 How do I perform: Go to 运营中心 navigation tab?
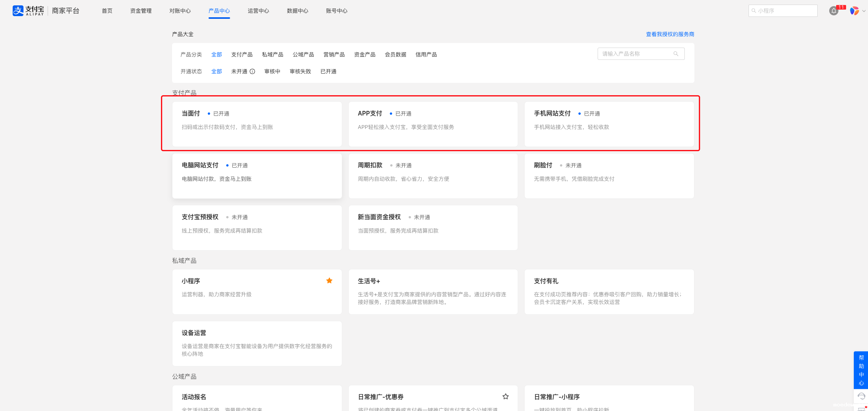(258, 11)
